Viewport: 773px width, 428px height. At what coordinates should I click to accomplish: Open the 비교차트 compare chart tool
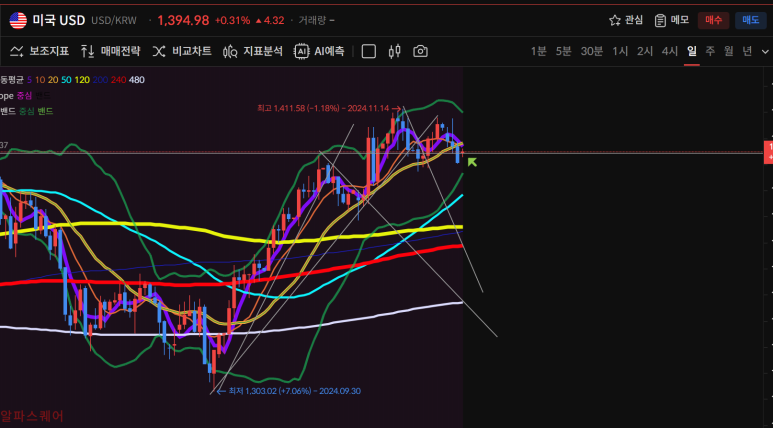coord(181,51)
